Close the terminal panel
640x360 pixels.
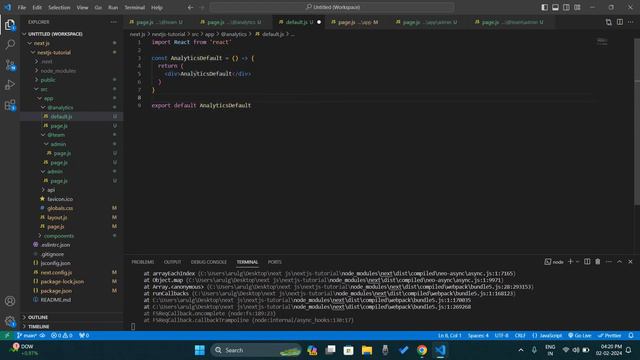click(630, 262)
